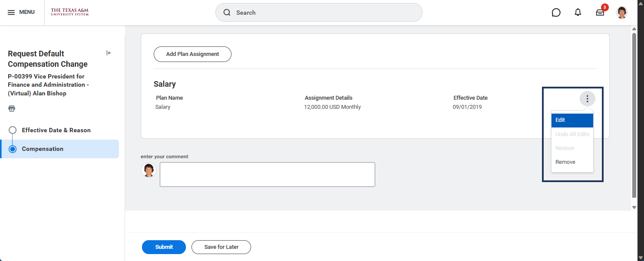Open the hamburger MENU icon
This screenshot has height=261, width=644.
pyautogui.click(x=12, y=12)
